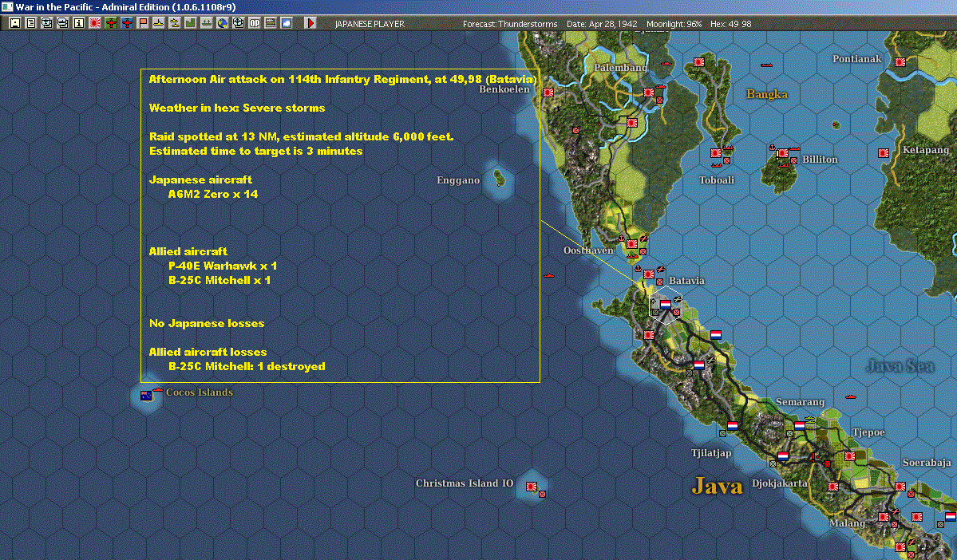Select the Dutch flag near Tjilatjap
This screenshot has height=560, width=957.
[733, 426]
